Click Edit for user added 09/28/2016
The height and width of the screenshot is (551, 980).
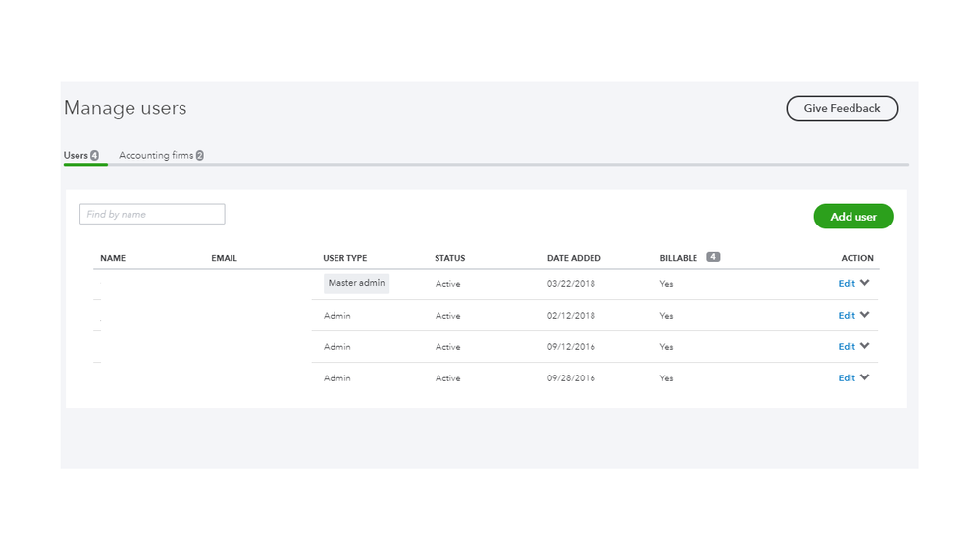point(846,378)
